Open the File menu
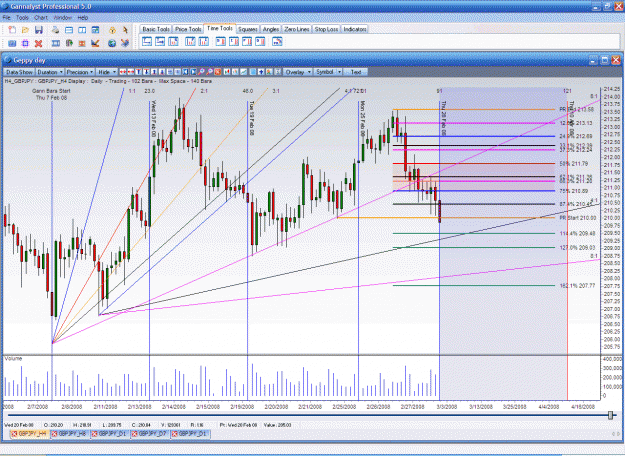The width and height of the screenshot is (625, 456). [7, 18]
